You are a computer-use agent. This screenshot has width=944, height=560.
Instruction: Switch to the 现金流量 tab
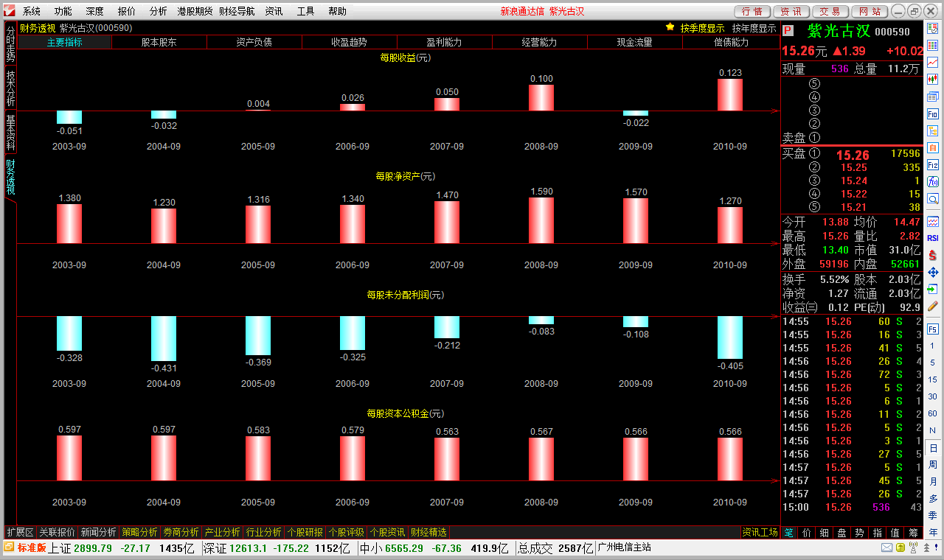(635, 42)
